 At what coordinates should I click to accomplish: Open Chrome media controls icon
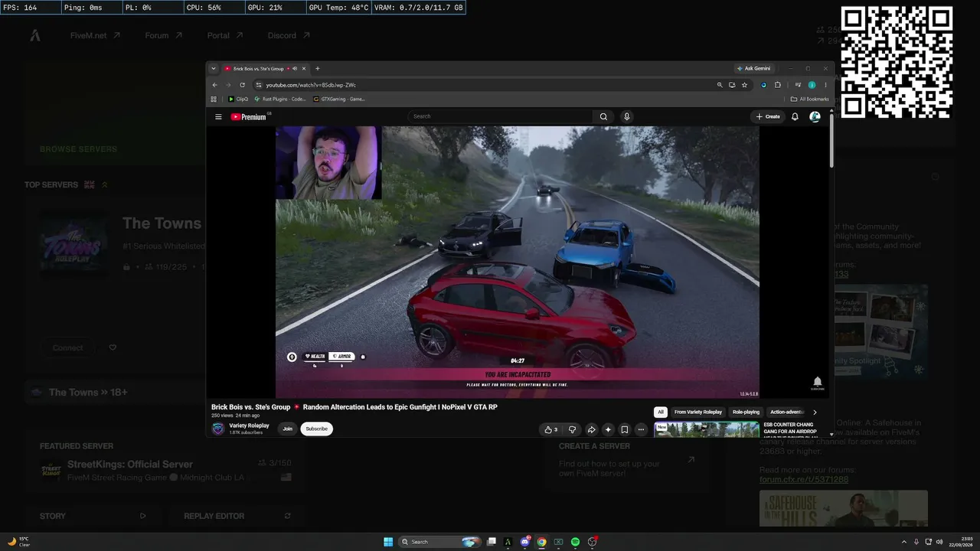pyautogui.click(x=798, y=85)
